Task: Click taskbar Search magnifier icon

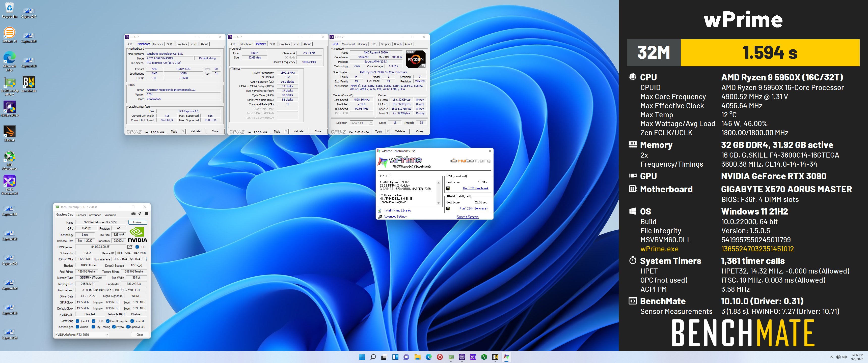Action: (373, 357)
